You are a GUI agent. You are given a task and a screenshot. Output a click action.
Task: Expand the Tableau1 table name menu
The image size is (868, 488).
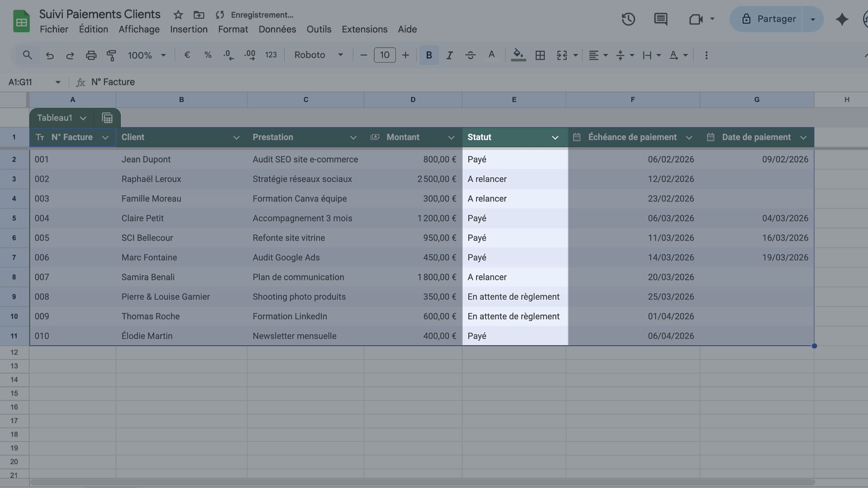tap(83, 118)
